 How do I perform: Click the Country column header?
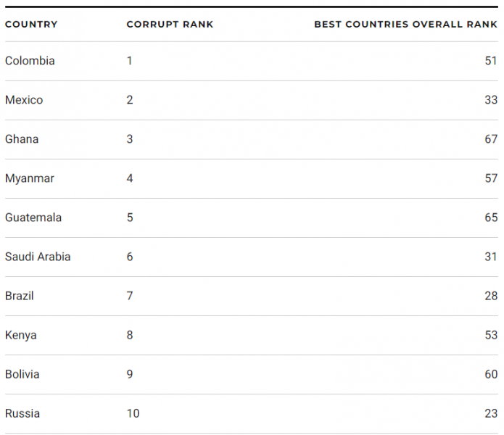(31, 24)
